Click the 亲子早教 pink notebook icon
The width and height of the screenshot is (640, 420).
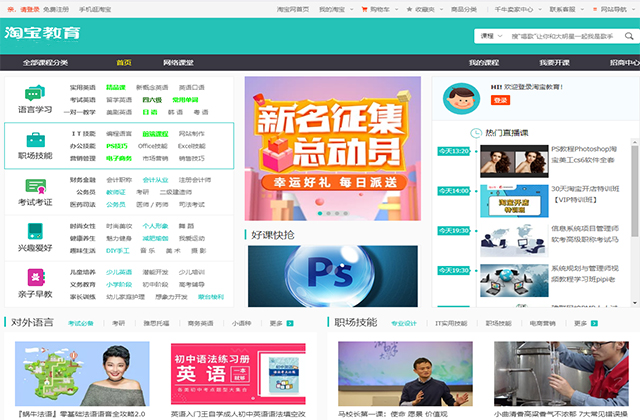(x=36, y=278)
